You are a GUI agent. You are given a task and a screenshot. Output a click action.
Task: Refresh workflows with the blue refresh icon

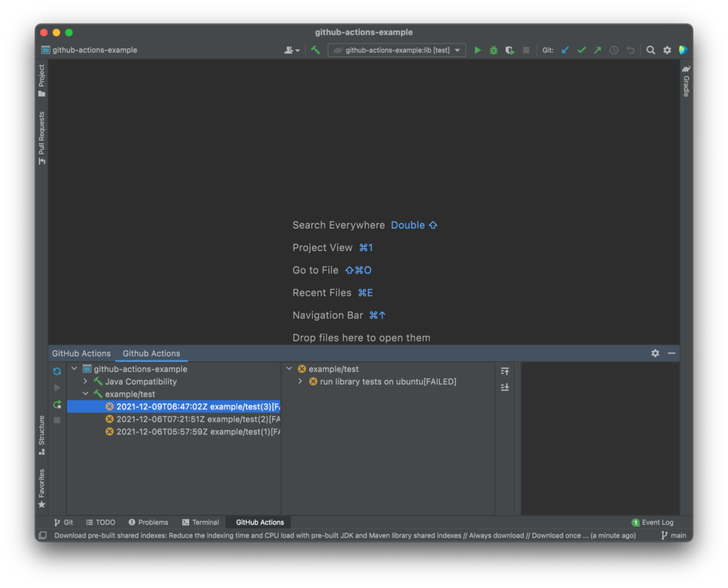(x=57, y=371)
